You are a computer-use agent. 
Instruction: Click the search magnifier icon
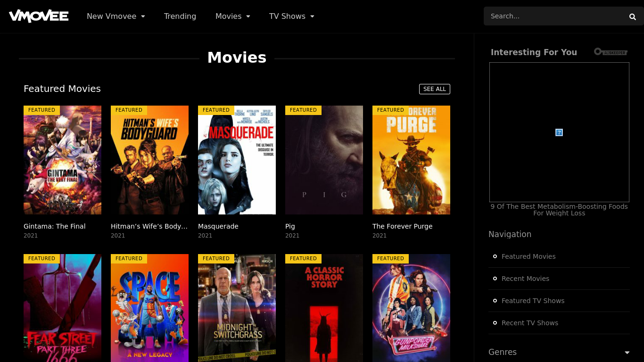[x=632, y=16]
